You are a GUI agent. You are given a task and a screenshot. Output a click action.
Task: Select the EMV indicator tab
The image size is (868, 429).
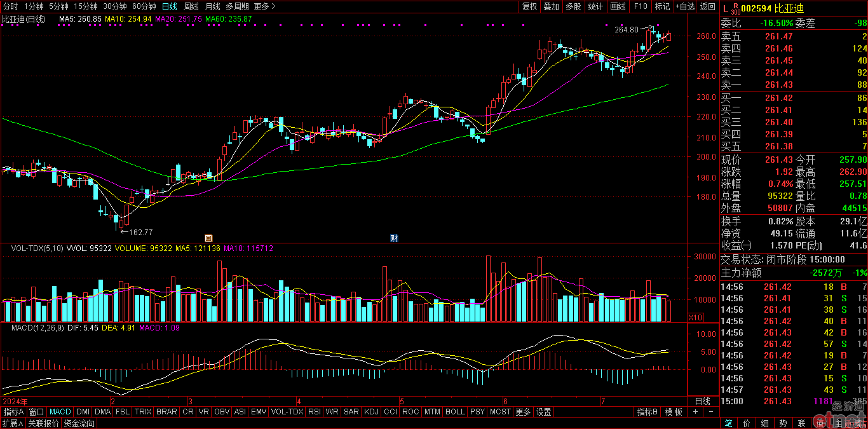[259, 412]
